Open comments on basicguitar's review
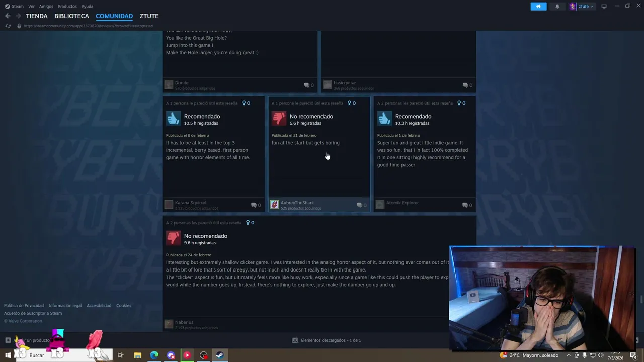The height and width of the screenshot is (362, 644). pyautogui.click(x=467, y=85)
